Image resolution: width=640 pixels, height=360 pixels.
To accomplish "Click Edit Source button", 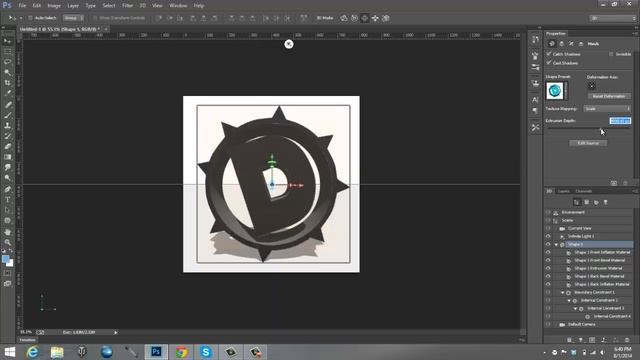I will point(588,143).
